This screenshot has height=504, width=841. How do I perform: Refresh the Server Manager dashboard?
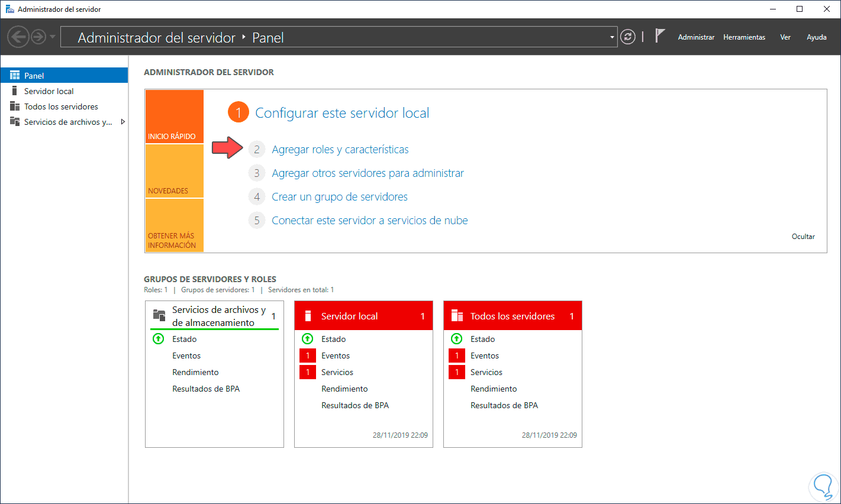tap(627, 37)
